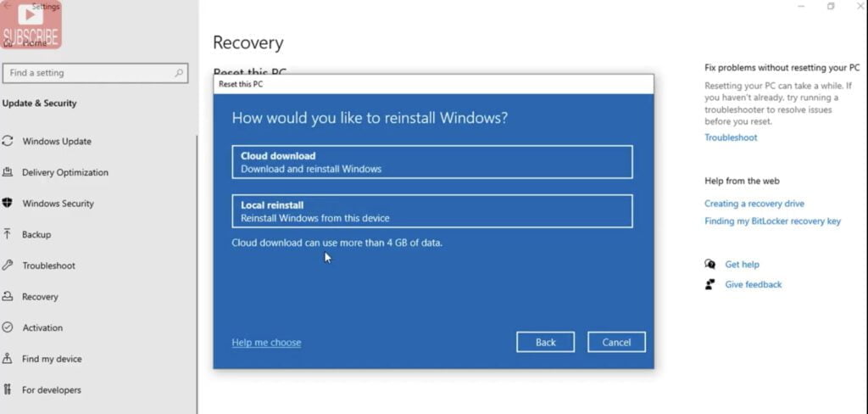Choose the Local reinstall option
This screenshot has width=868, height=414.
pos(431,211)
